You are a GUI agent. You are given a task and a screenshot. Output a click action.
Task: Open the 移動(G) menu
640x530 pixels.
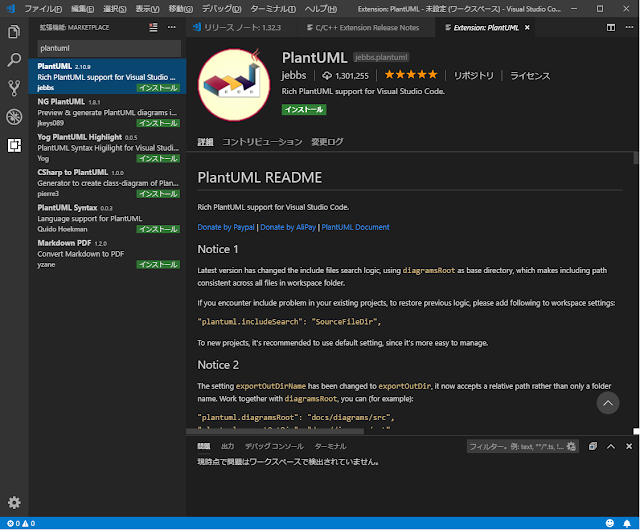tap(180, 9)
